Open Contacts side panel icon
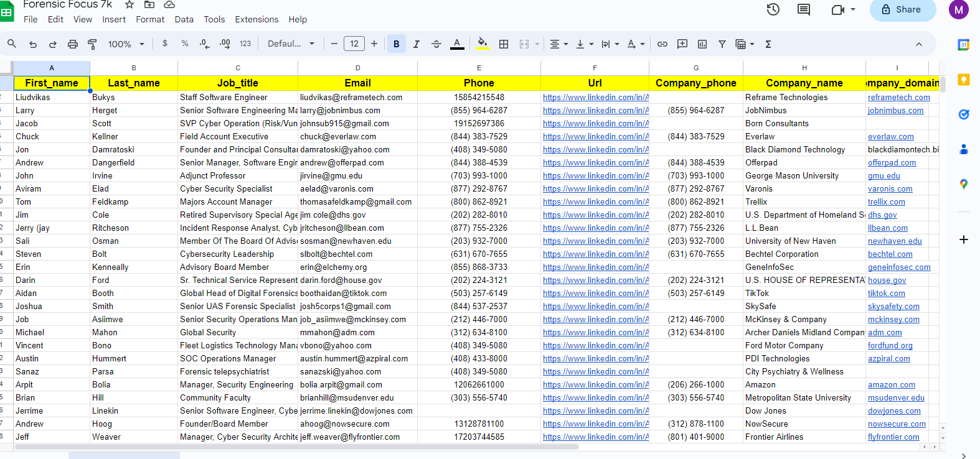 (964, 149)
